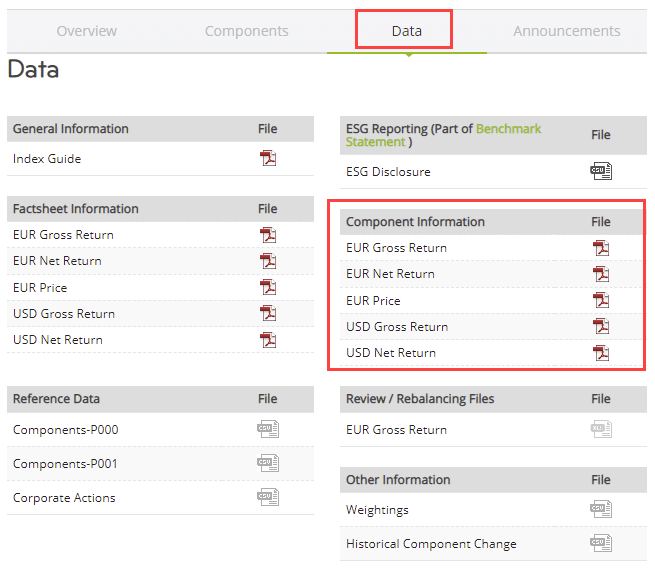
Task: Download Component Information USD Gross Return PDF
Action: tap(600, 327)
